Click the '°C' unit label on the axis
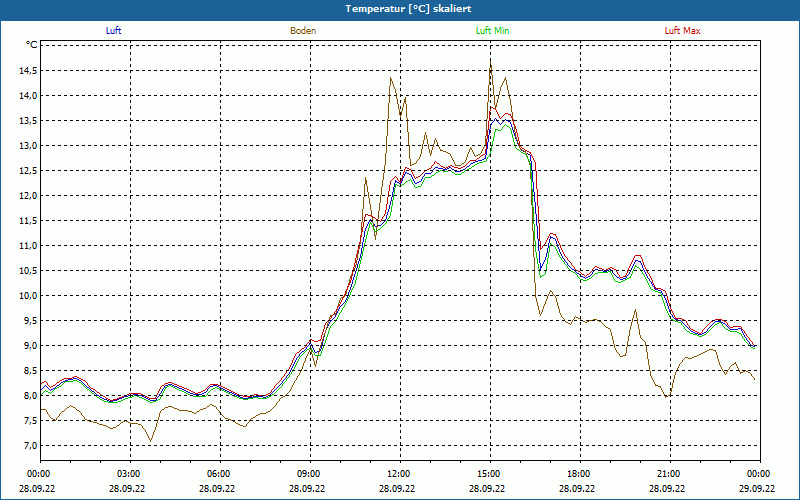 [x=32, y=45]
